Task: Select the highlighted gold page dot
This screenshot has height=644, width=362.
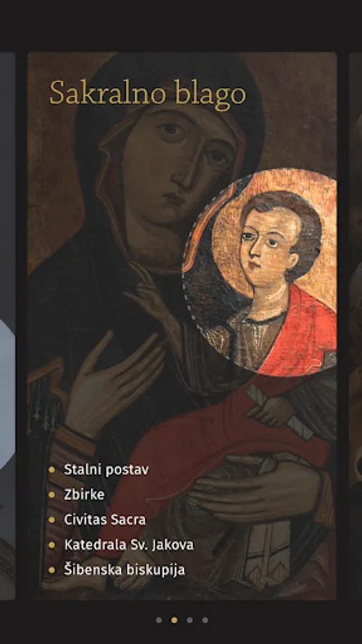Action: [x=175, y=620]
